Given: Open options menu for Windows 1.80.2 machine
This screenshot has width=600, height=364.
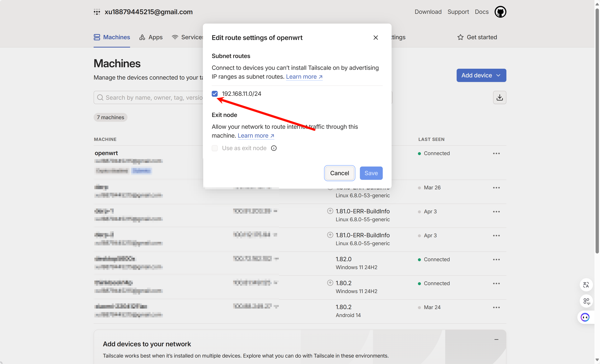Looking at the screenshot, I should point(496,283).
